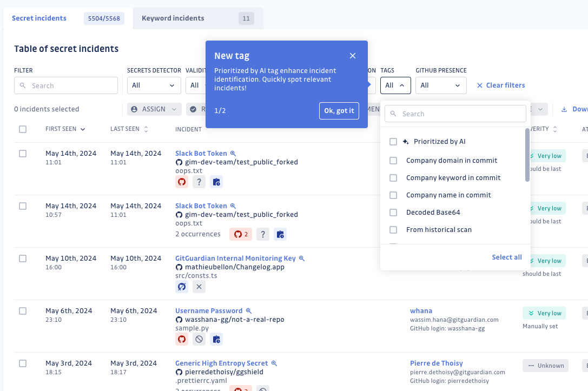Open the Assign action dropdown
The height and width of the screenshot is (391, 588).
(x=154, y=109)
